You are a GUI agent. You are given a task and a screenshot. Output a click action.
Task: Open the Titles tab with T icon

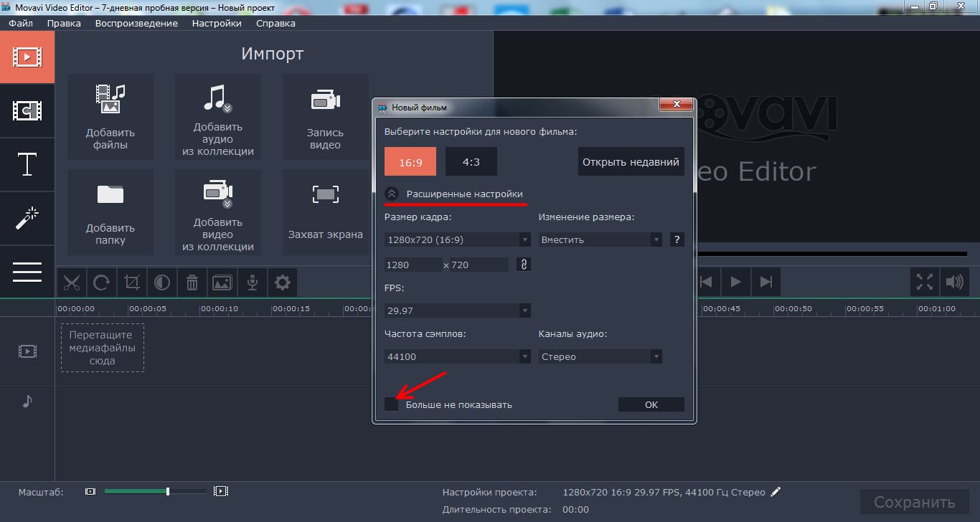click(27, 164)
